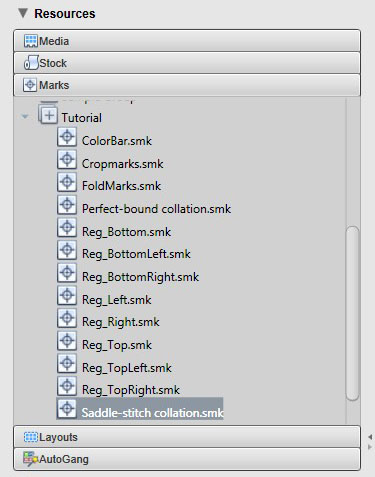
Task: Select Reg_BottomLeft.smk entry
Action: tap(136, 254)
